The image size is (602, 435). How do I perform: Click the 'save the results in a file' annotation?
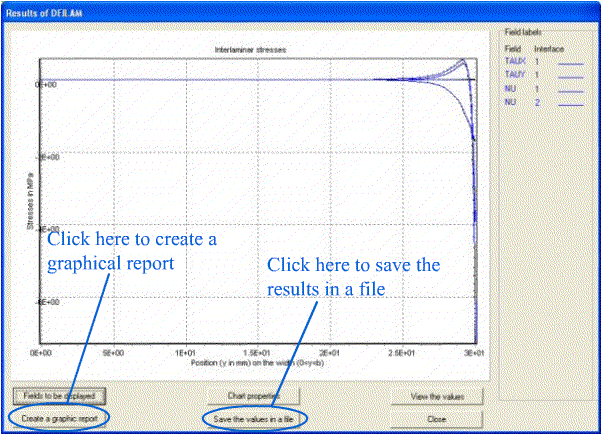click(x=353, y=276)
